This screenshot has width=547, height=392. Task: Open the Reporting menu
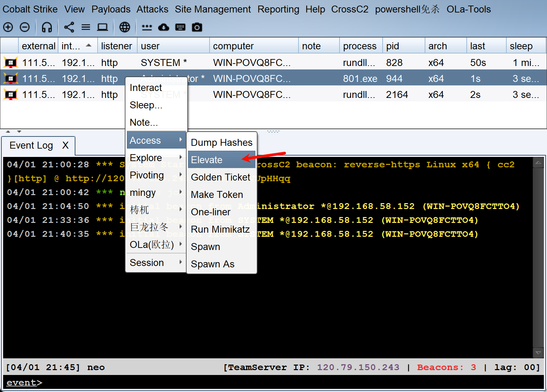pos(278,9)
